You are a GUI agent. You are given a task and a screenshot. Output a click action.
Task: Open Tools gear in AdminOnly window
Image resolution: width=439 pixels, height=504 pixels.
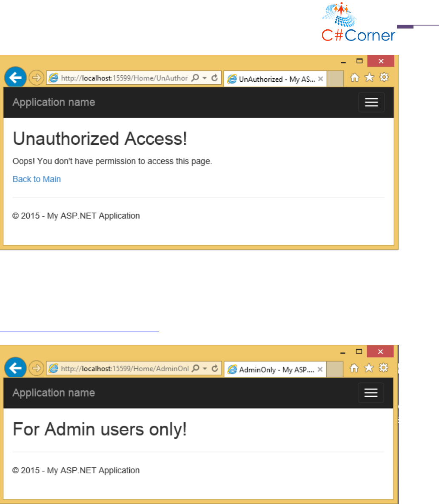point(384,368)
